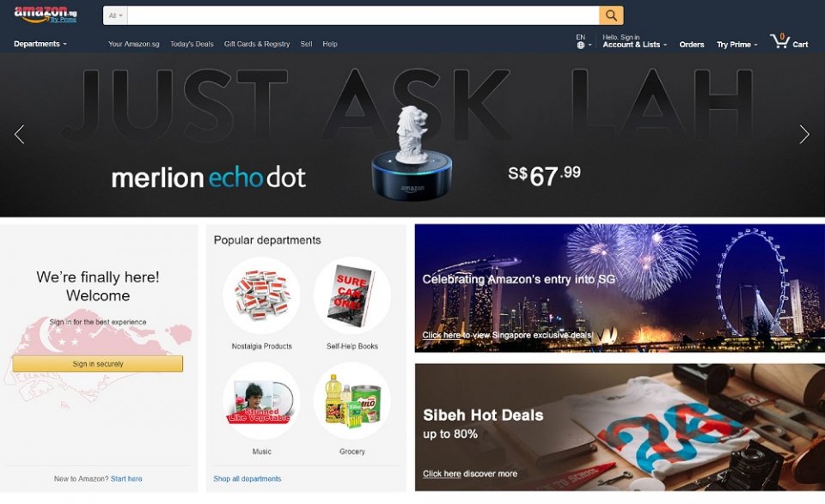
Task: Click Start here new customer link
Action: coord(126,479)
